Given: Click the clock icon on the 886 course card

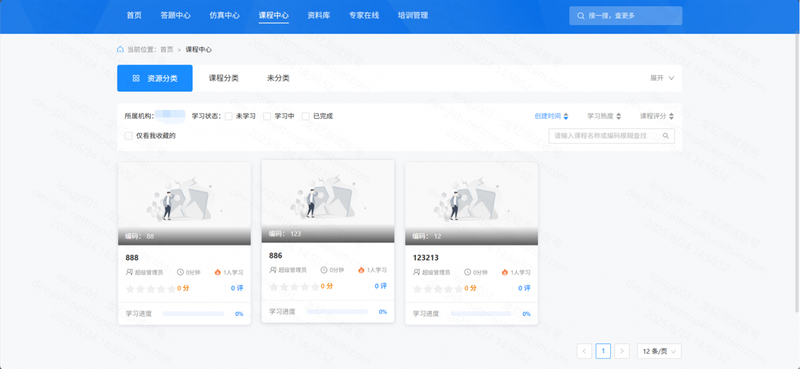Looking at the screenshot, I should point(323,270).
